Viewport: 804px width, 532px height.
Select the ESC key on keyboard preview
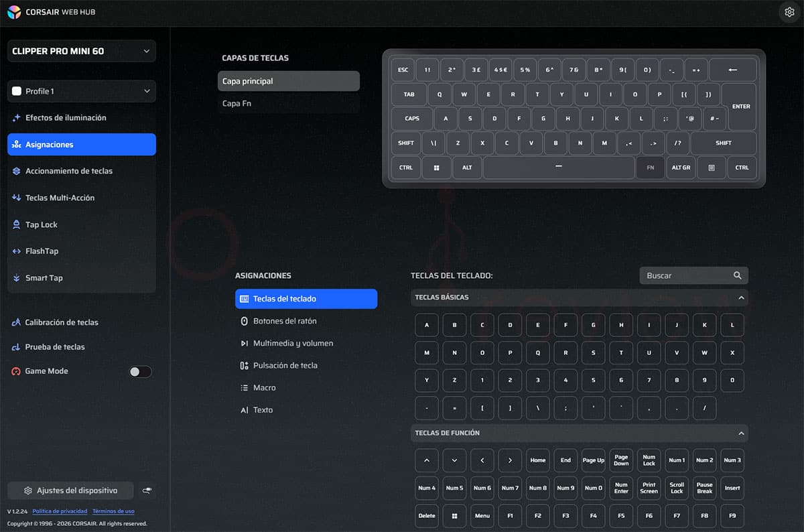click(403, 70)
